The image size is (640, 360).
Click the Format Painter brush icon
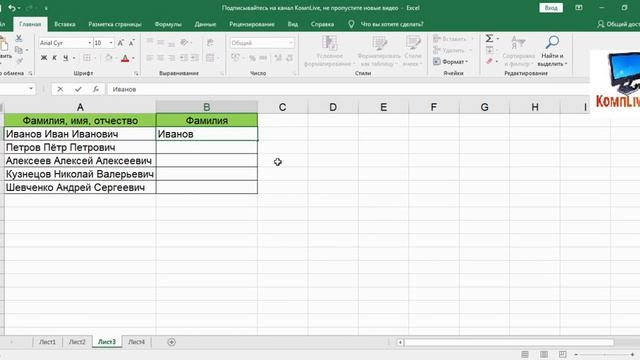(x=18, y=61)
